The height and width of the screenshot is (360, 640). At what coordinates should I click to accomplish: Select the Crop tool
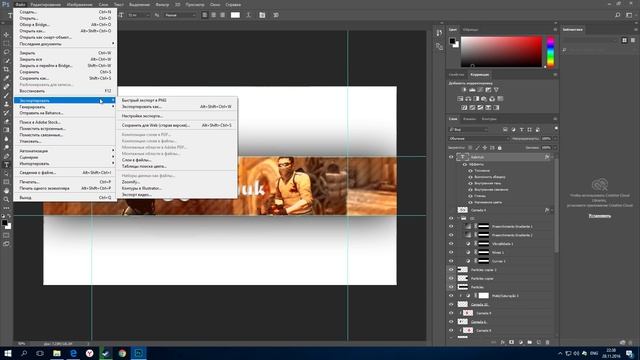pyautogui.click(x=6, y=69)
